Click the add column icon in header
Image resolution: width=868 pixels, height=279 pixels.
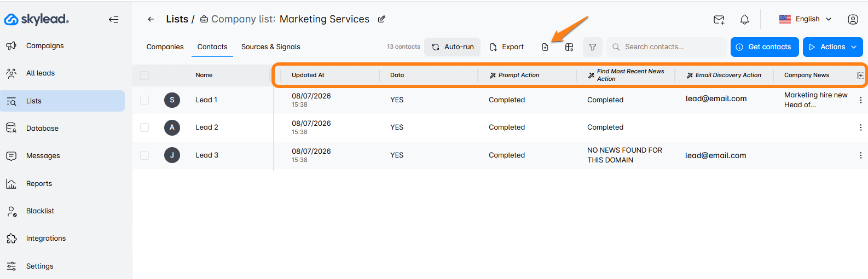(860, 75)
